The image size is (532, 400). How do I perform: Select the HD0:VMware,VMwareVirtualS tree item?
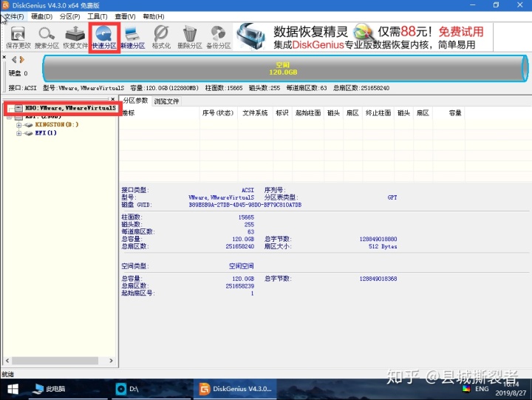tap(71, 108)
